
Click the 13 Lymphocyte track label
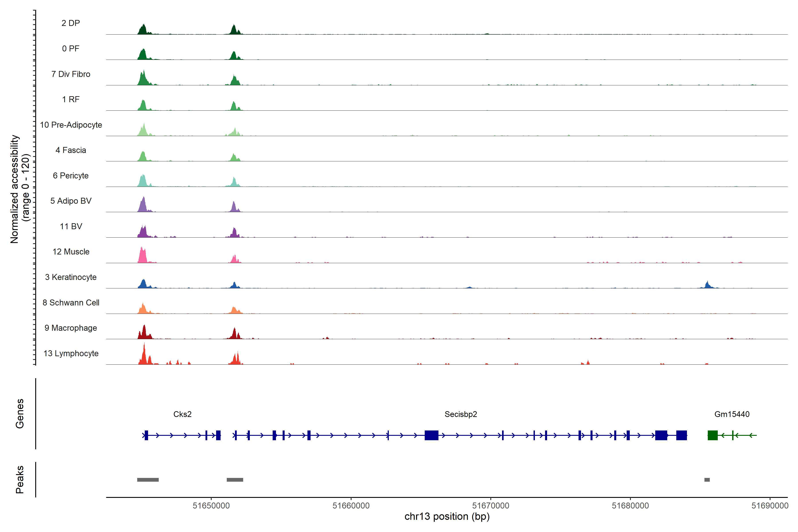pyautogui.click(x=71, y=354)
